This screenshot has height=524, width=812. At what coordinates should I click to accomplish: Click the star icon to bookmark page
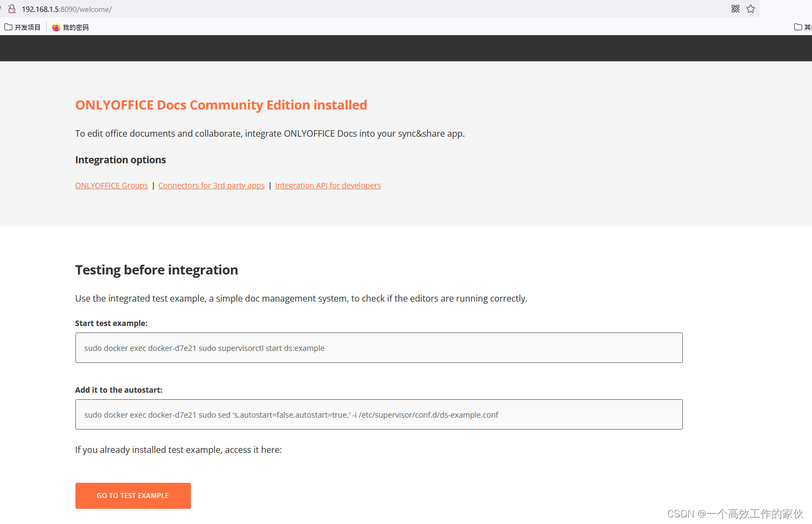751,9
